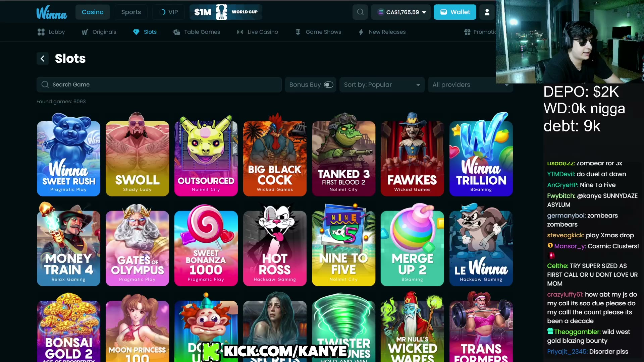Open the New Releases category
This screenshot has height=362, width=644.
pyautogui.click(x=382, y=32)
